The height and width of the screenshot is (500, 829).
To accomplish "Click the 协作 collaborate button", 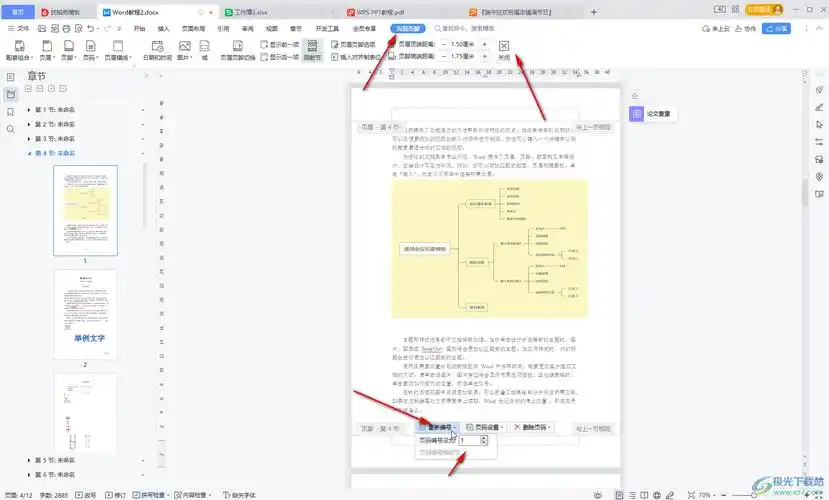I will [x=745, y=29].
